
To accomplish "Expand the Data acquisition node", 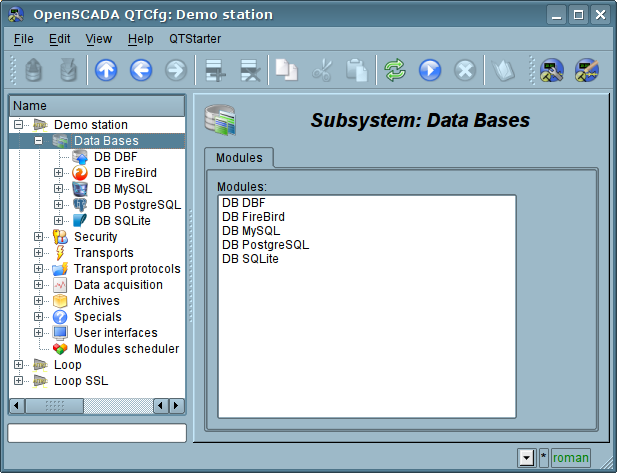I will click(38, 285).
